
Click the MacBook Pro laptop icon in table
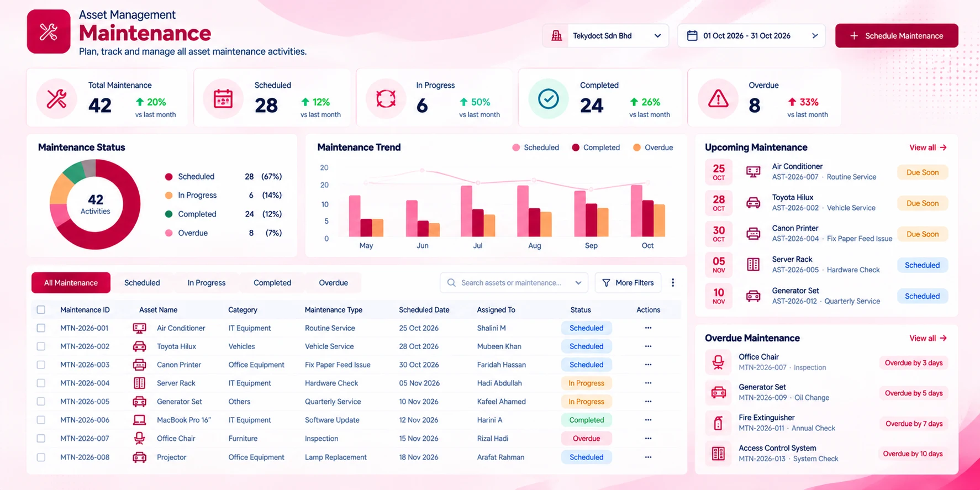(x=139, y=420)
